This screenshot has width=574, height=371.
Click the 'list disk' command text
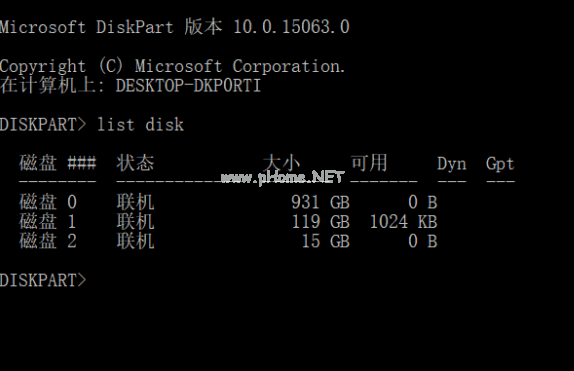click(x=140, y=125)
